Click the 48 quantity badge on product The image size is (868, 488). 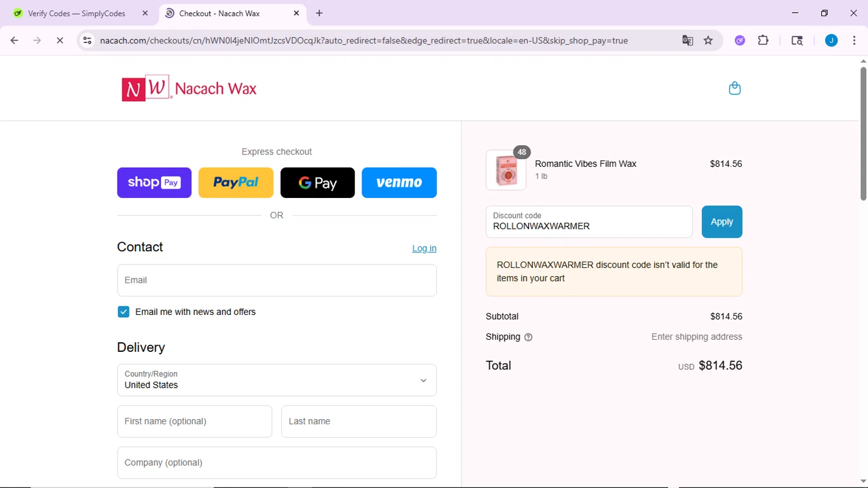click(x=522, y=152)
